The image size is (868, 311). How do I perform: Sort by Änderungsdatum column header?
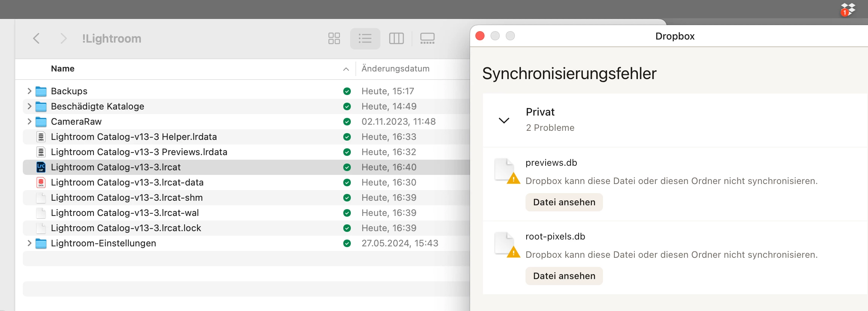(x=395, y=68)
